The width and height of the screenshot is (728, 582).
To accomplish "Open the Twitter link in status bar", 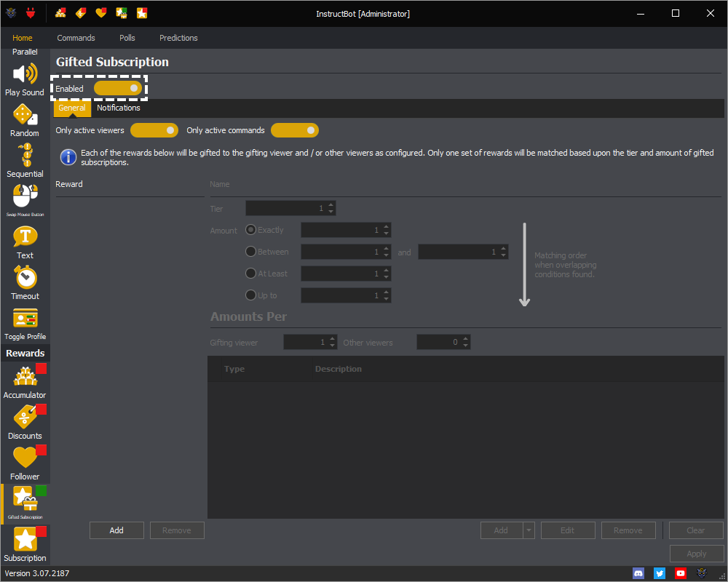I will (x=660, y=573).
